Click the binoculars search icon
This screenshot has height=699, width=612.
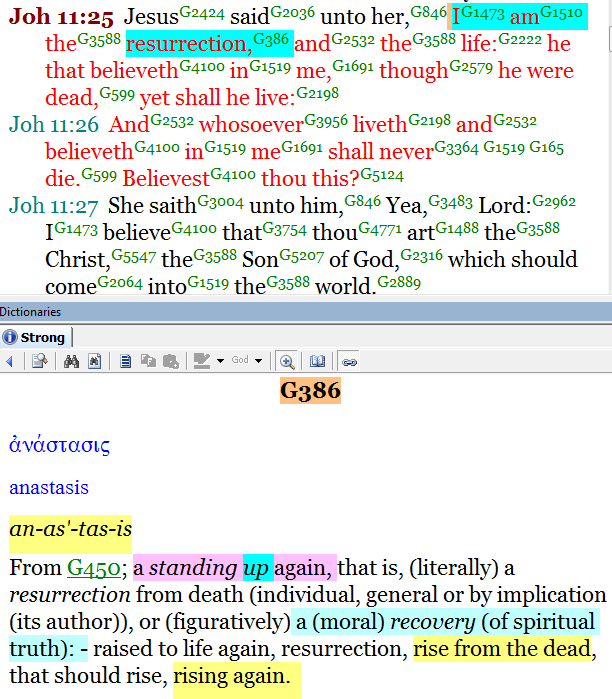pyautogui.click(x=71, y=362)
